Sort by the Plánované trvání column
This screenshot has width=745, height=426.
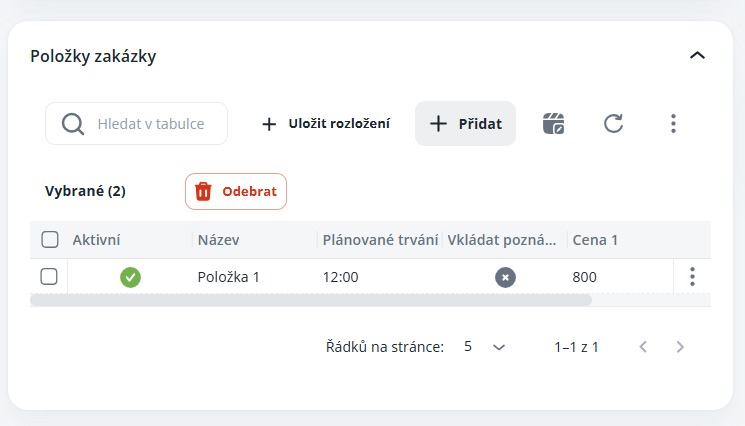(x=380, y=240)
